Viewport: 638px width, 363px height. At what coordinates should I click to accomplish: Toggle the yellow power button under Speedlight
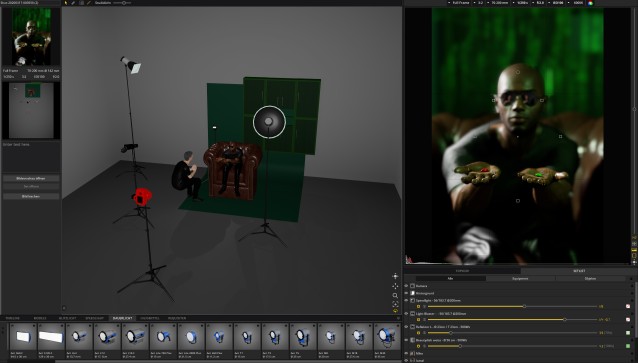tap(418, 306)
